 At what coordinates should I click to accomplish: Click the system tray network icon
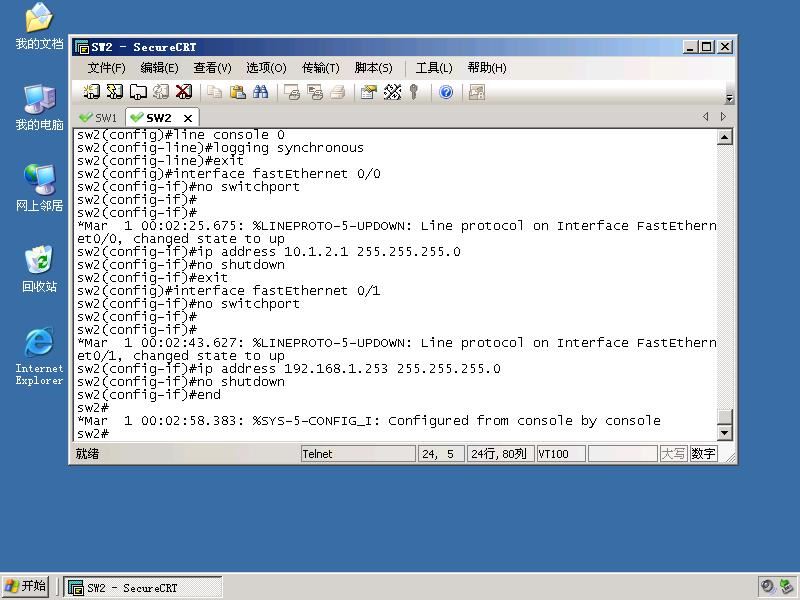786,586
